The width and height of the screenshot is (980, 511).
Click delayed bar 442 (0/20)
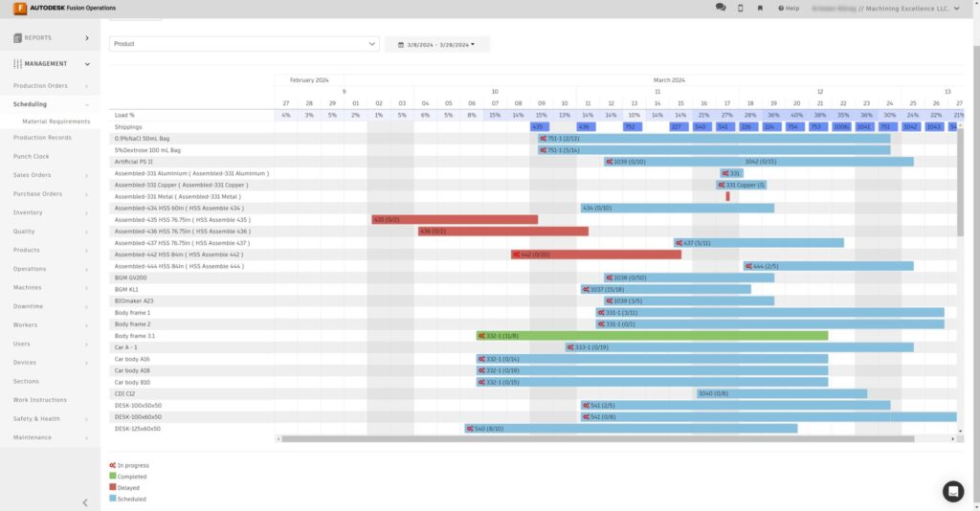595,255
